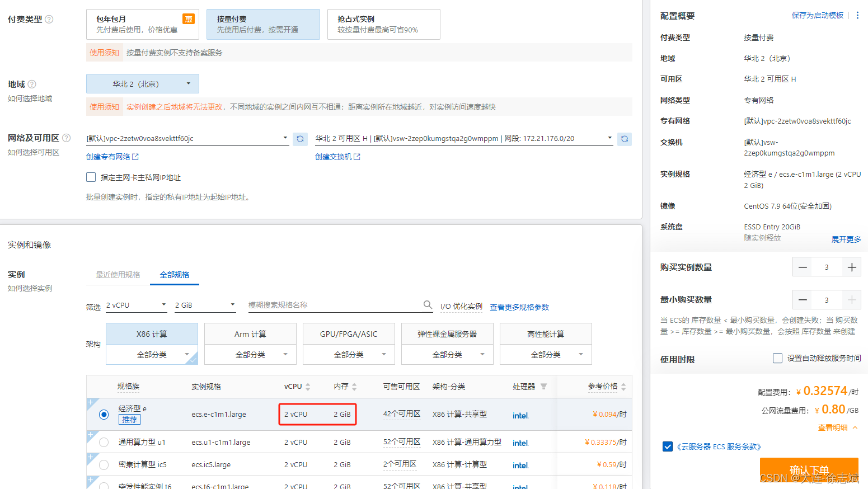
Task: Sort instance list by vCPU column
Action: tap(307, 386)
